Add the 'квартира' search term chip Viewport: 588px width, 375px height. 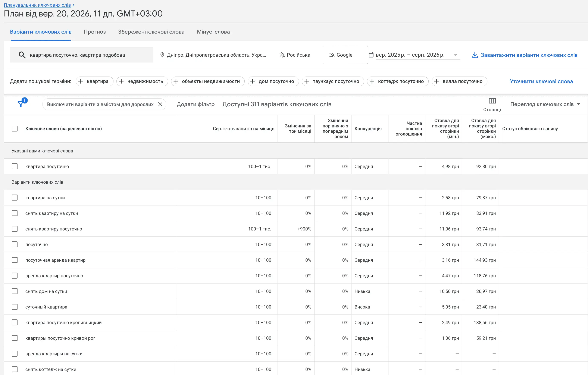(94, 81)
